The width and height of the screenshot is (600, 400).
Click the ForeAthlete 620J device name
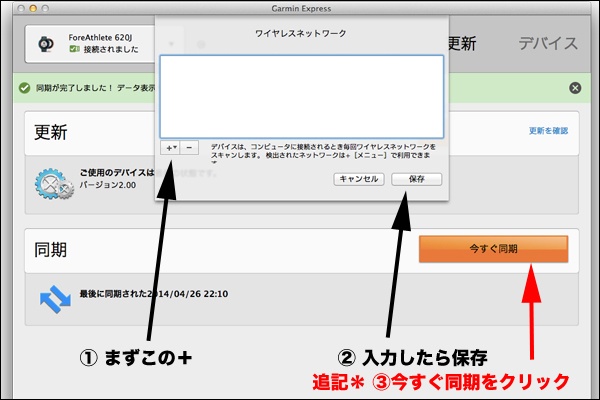click(100, 38)
